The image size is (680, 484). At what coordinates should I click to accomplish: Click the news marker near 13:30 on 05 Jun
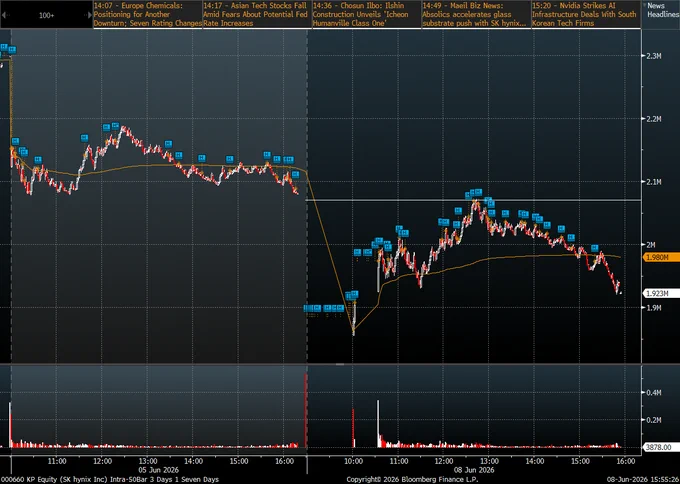click(168, 144)
